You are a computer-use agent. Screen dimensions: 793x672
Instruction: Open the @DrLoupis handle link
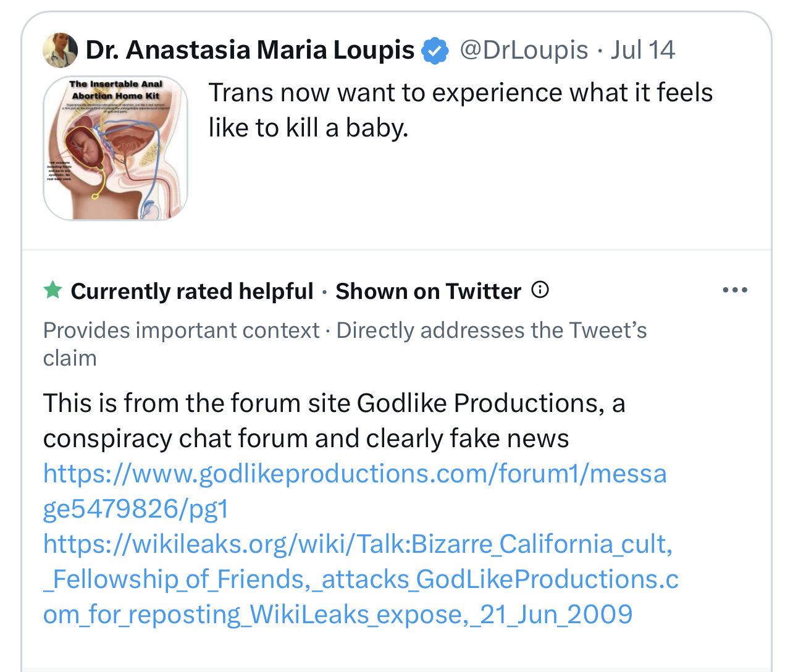point(524,50)
